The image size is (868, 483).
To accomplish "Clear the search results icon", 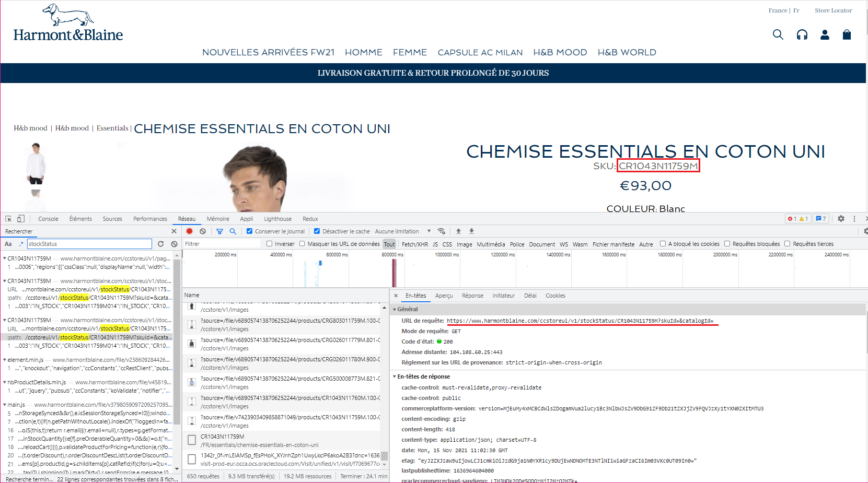I will (x=174, y=244).
